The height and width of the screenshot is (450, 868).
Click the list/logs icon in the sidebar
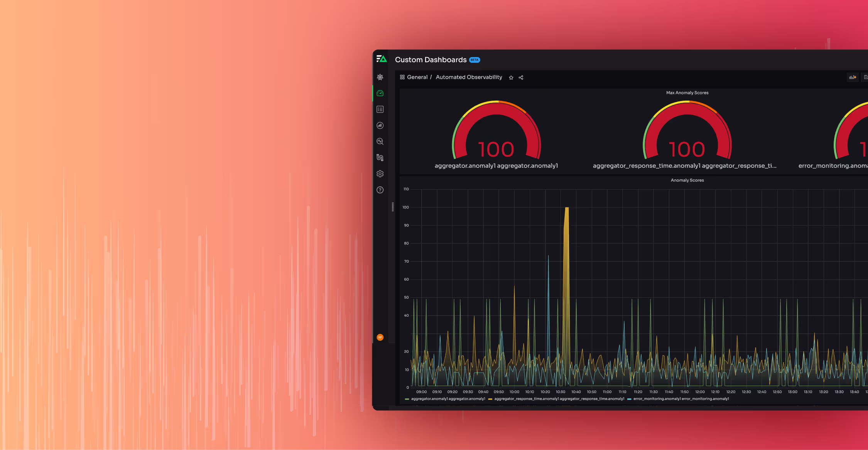380,109
